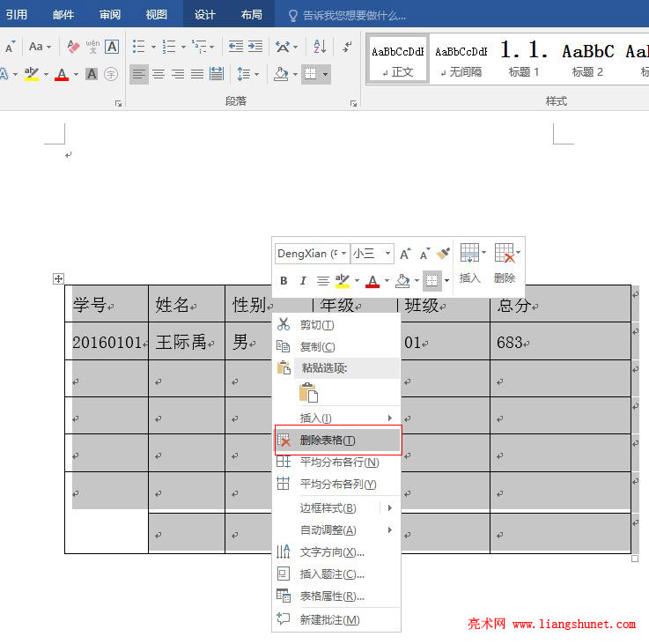Click the table move handle icon
The image size is (649, 644).
click(58, 279)
